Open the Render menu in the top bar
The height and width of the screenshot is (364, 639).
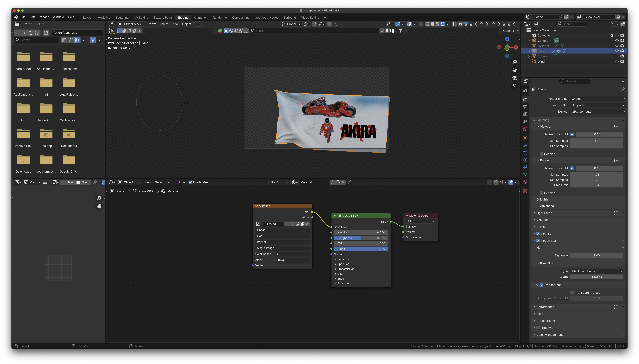pyautogui.click(x=44, y=17)
